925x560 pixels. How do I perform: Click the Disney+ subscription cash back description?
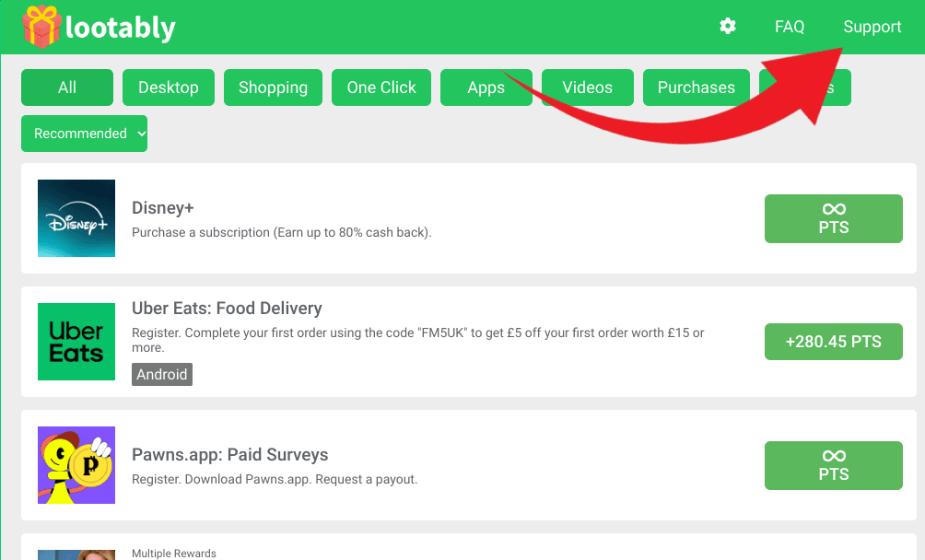tap(281, 232)
